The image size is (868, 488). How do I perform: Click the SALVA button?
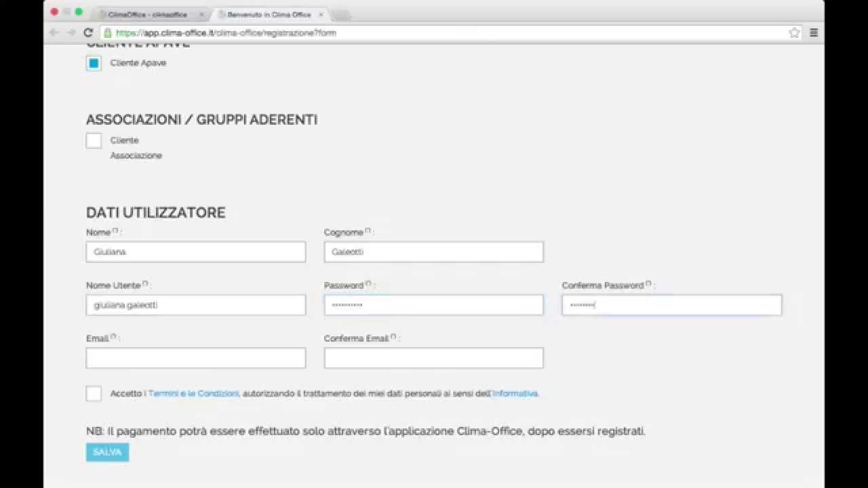point(107,452)
